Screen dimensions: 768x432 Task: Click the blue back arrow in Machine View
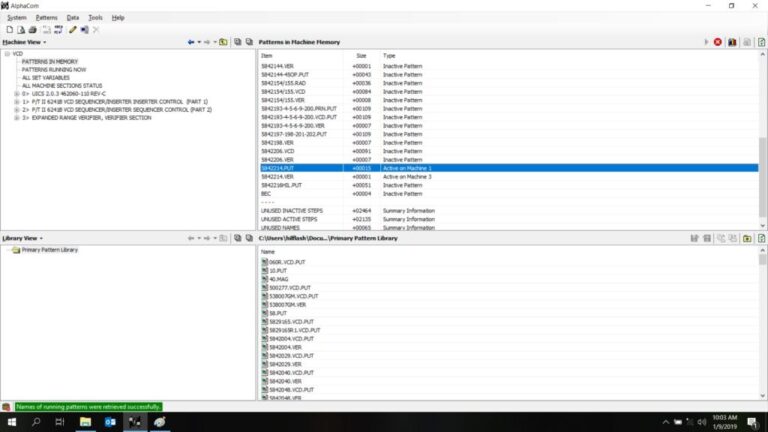[191, 42]
